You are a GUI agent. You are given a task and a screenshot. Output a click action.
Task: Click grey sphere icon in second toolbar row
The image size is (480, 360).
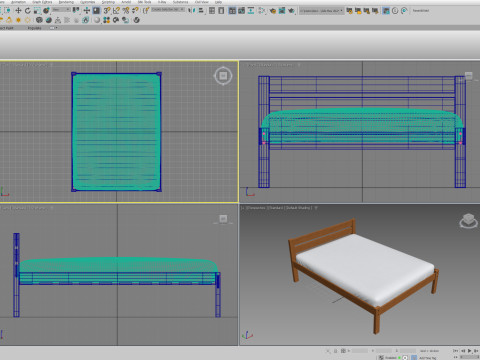pyautogui.click(x=97, y=20)
